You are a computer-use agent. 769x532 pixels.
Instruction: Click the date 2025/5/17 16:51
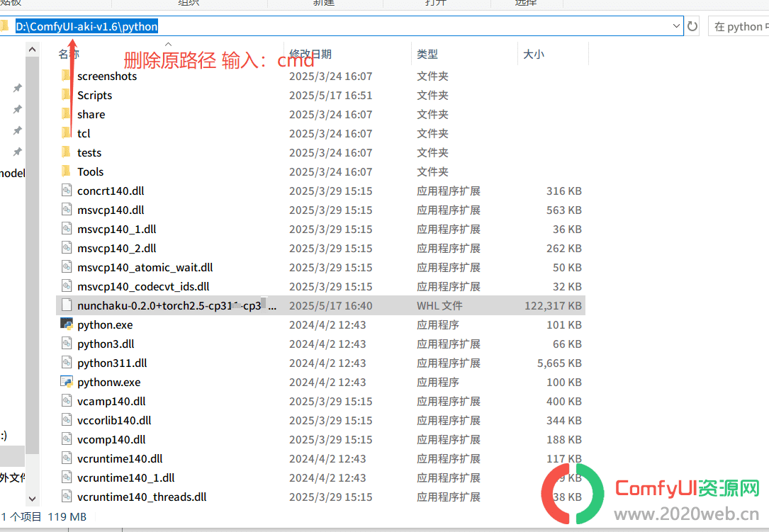point(330,95)
